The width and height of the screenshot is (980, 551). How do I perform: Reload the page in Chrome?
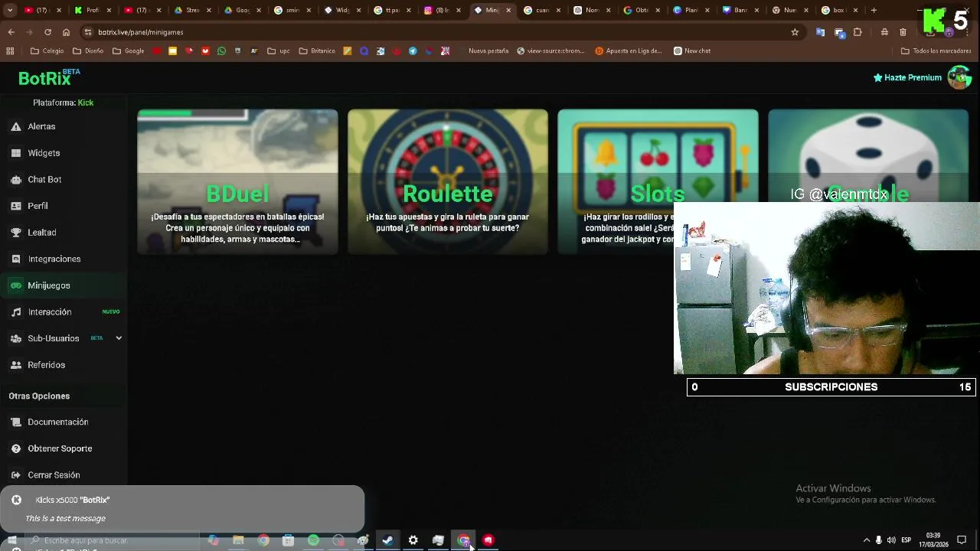pos(47,32)
